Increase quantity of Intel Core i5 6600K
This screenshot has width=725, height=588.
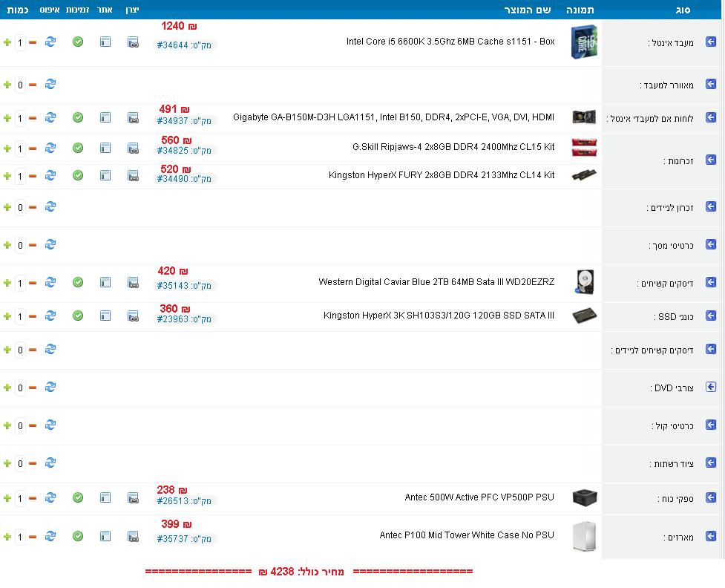[7, 42]
